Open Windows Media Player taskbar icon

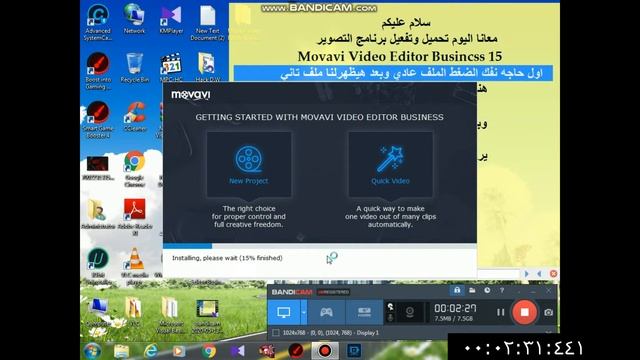179,351
